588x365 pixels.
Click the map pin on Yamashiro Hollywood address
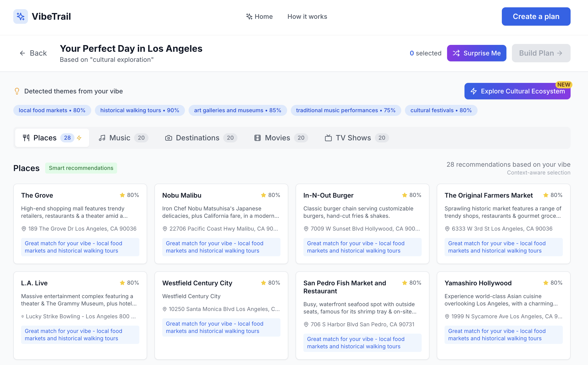[447, 316]
